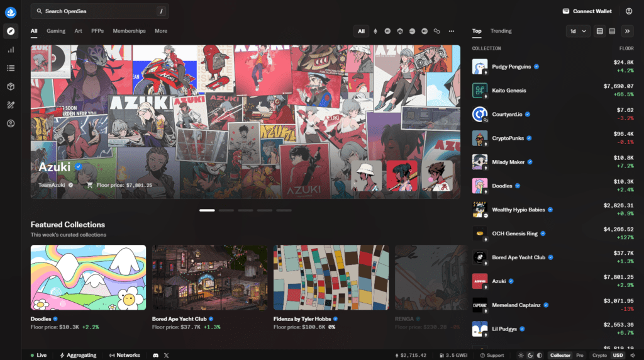Image resolution: width=644 pixels, height=360 pixels.
Task: Open the Doodles featured collection thumbnail
Action: (88, 278)
